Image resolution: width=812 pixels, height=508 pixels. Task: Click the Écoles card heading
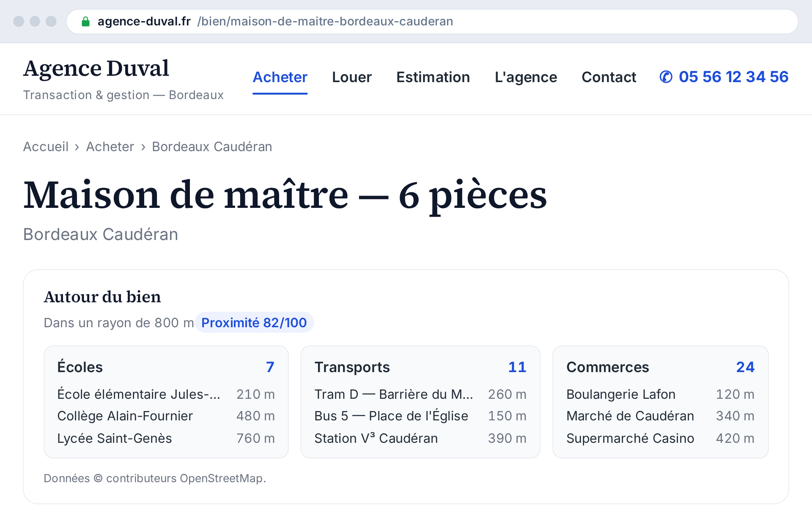point(80,367)
